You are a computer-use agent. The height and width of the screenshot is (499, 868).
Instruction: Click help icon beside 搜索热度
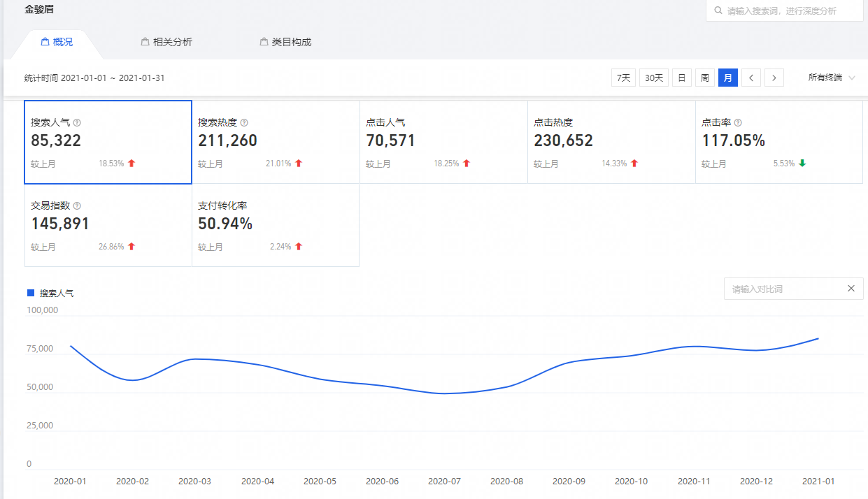[244, 122]
